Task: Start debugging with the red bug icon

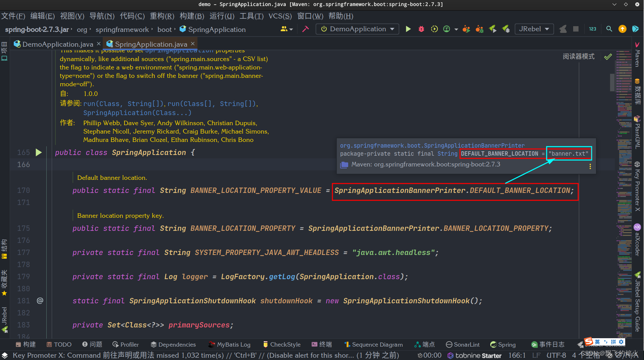Action: [x=421, y=29]
